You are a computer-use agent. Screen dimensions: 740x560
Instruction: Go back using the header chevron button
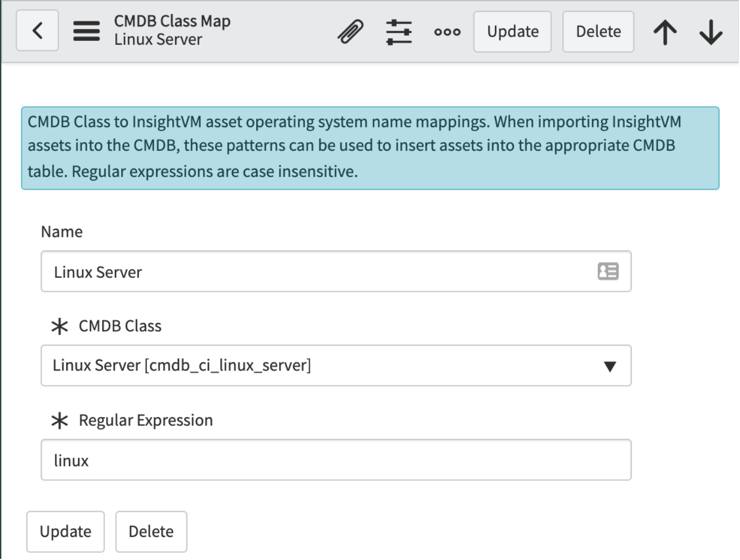(37, 31)
